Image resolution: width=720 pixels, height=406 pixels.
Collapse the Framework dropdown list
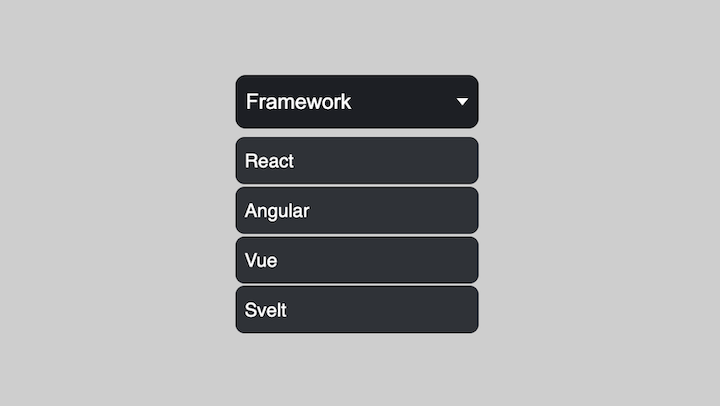(x=356, y=102)
